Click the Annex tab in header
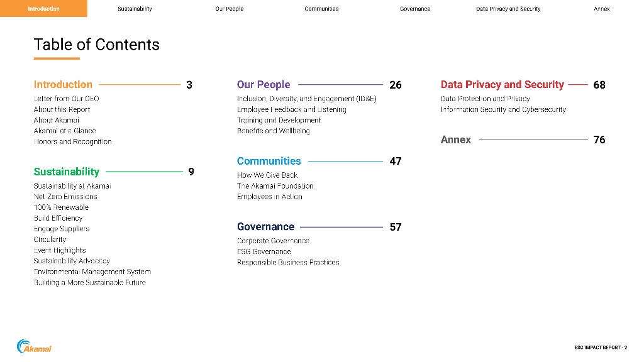 tap(601, 9)
